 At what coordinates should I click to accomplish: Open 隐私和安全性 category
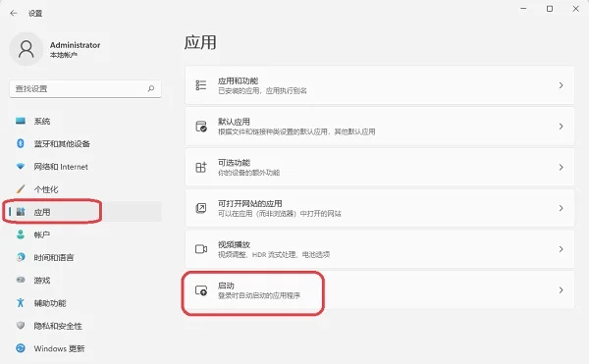[85, 326]
